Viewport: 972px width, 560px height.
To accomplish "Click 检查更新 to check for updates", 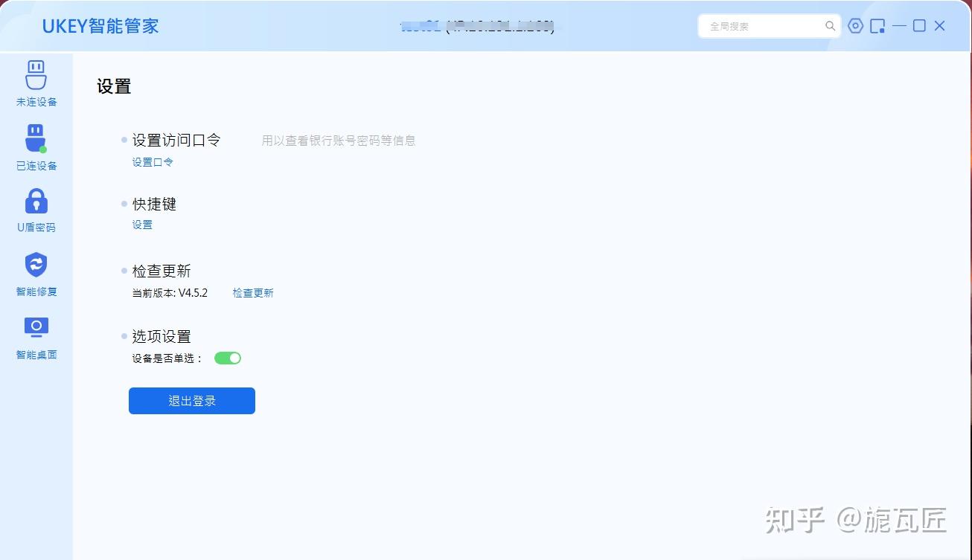I will pos(253,292).
